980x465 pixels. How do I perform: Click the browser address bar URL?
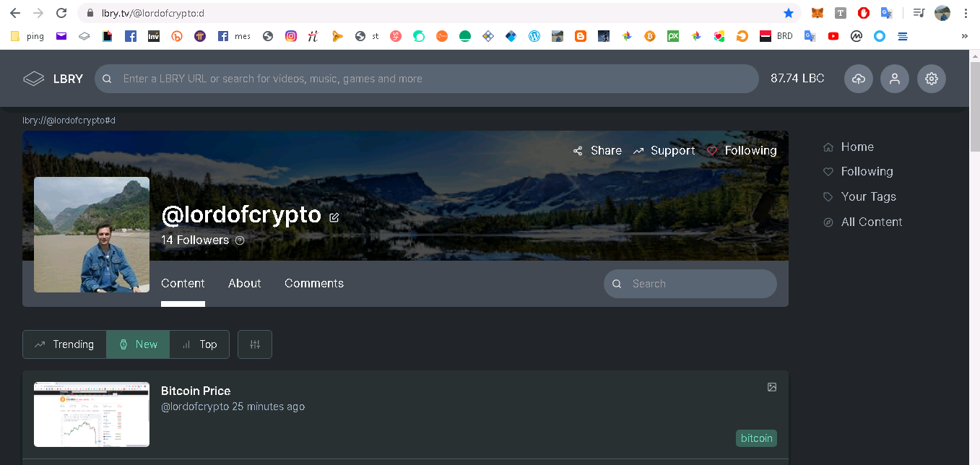pyautogui.click(x=153, y=13)
